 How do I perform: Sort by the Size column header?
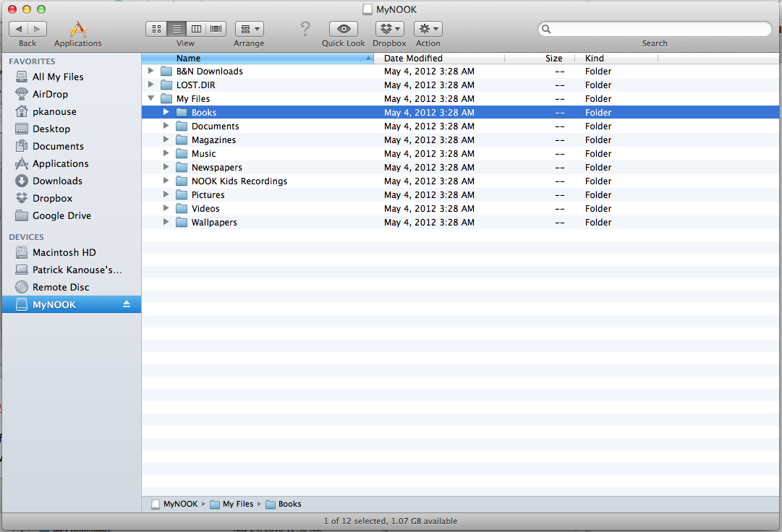coord(553,58)
